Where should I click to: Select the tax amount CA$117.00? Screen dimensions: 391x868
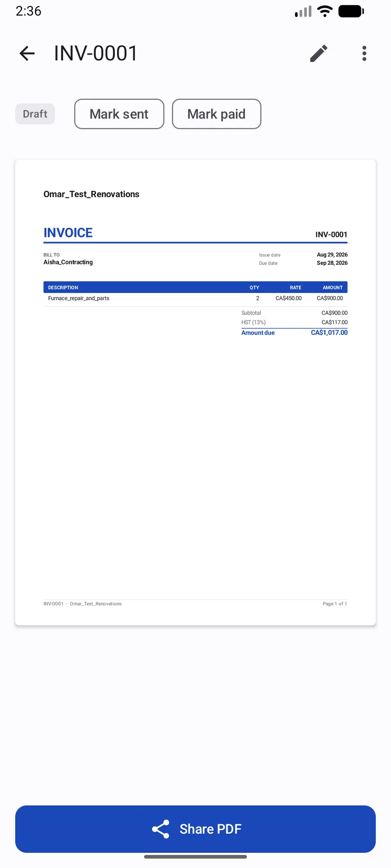tap(335, 322)
